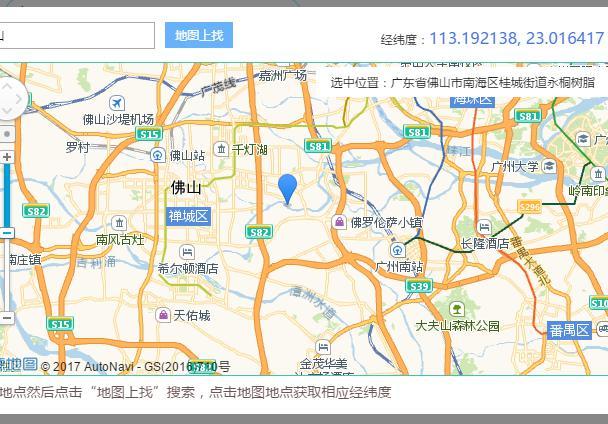
Task: Select the station icon above 广州南站
Action: [397, 250]
